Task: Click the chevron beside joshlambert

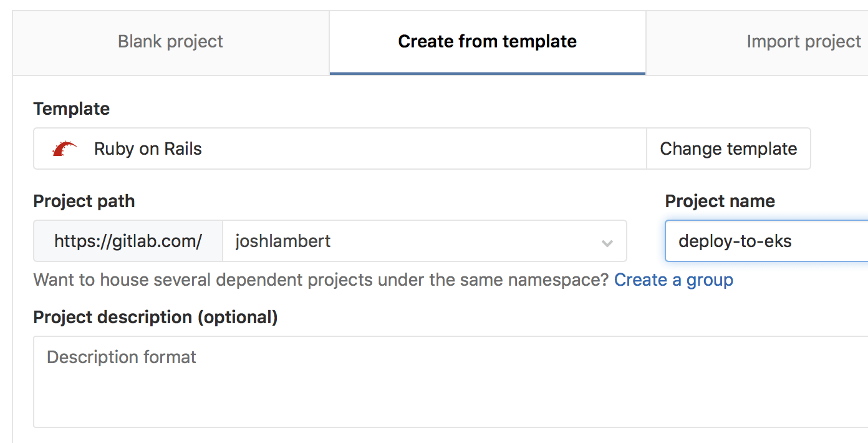Action: (607, 241)
